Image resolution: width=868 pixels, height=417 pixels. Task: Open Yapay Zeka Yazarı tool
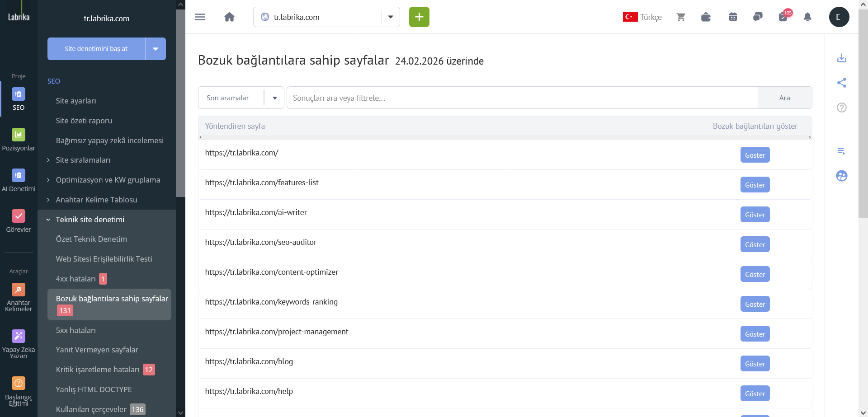(19, 344)
